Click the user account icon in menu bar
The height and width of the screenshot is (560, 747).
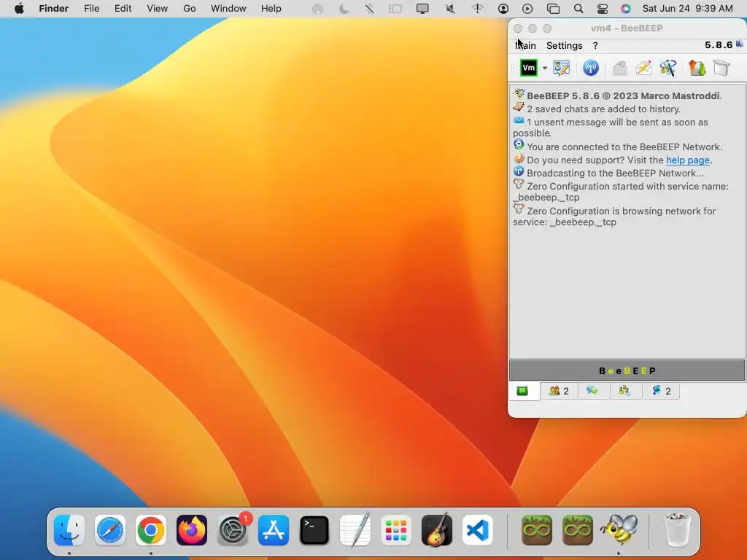tap(503, 9)
